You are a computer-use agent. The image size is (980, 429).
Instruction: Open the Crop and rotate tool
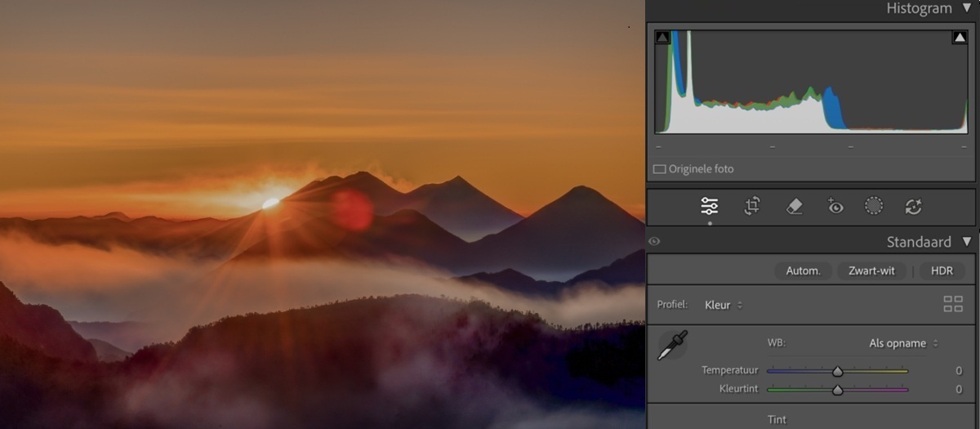(x=752, y=207)
